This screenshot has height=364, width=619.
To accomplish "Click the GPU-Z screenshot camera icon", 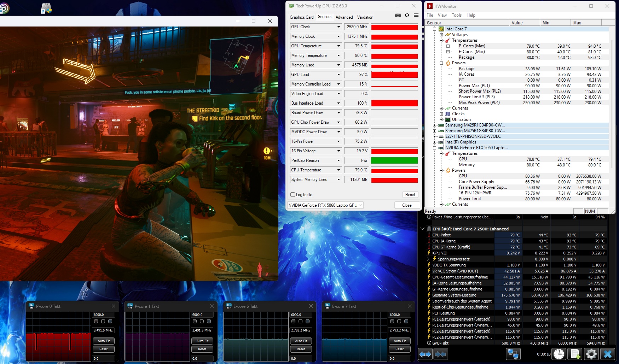I will pyautogui.click(x=398, y=16).
